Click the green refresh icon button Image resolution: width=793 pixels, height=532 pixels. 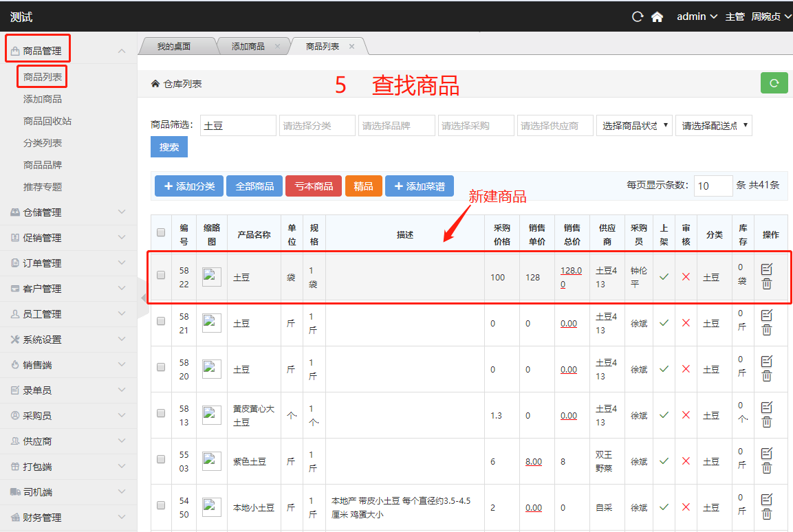point(774,83)
